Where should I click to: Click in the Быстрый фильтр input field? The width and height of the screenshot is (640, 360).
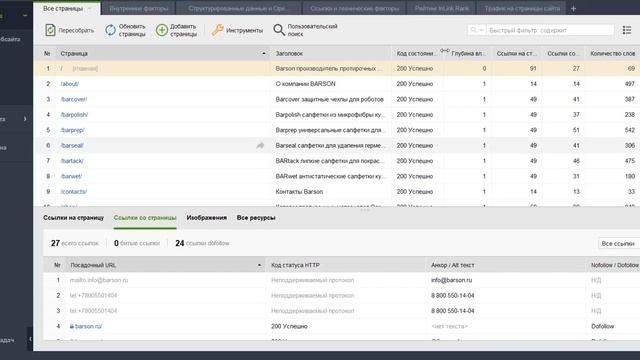550,30
